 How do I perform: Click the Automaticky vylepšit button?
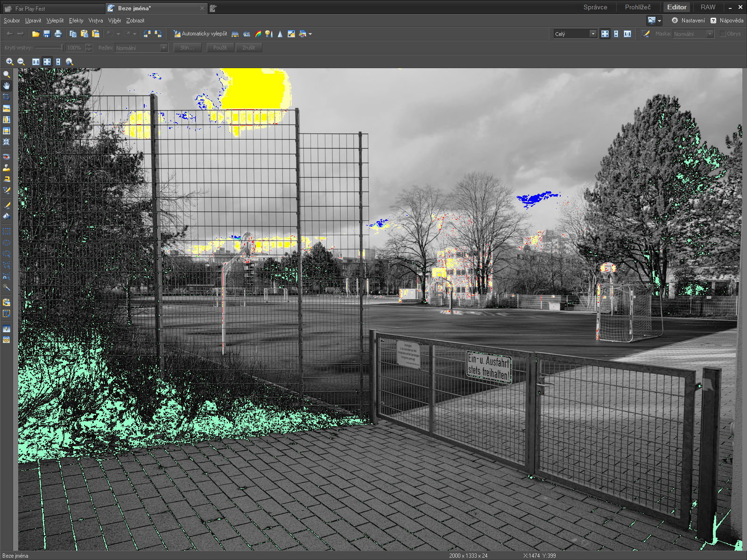point(200,34)
